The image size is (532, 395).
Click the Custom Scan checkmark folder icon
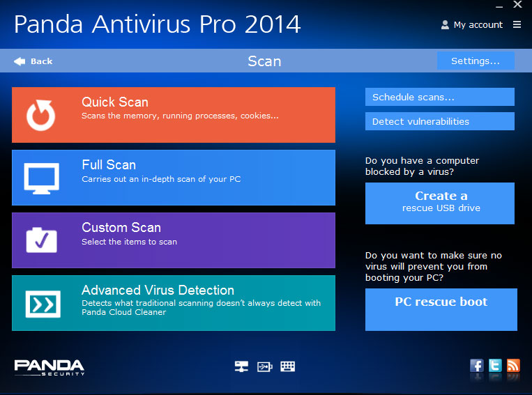[x=41, y=240]
